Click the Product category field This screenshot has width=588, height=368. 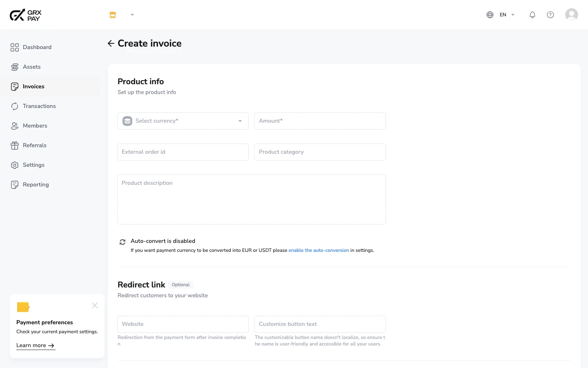[x=320, y=152]
